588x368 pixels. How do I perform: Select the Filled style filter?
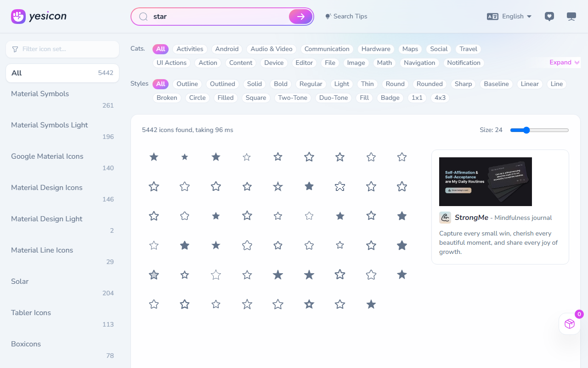coord(226,98)
